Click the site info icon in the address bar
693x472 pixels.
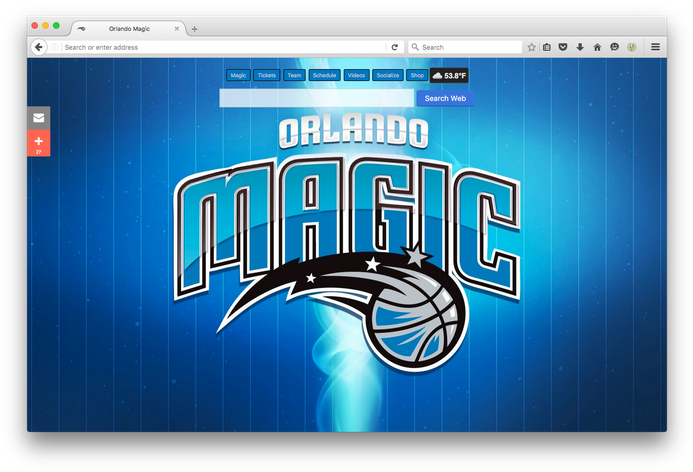click(x=54, y=47)
